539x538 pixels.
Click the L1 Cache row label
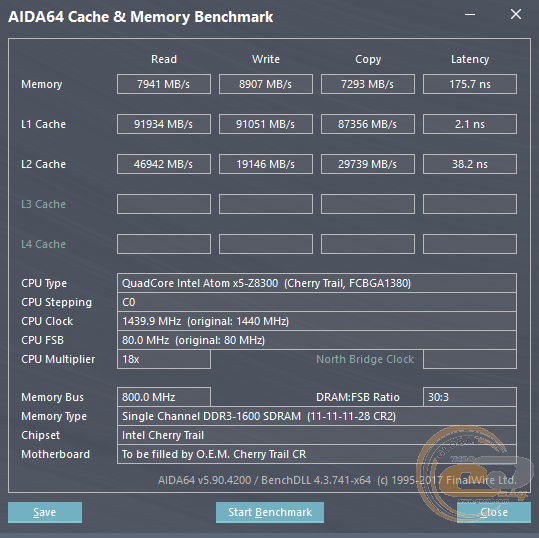pos(43,124)
